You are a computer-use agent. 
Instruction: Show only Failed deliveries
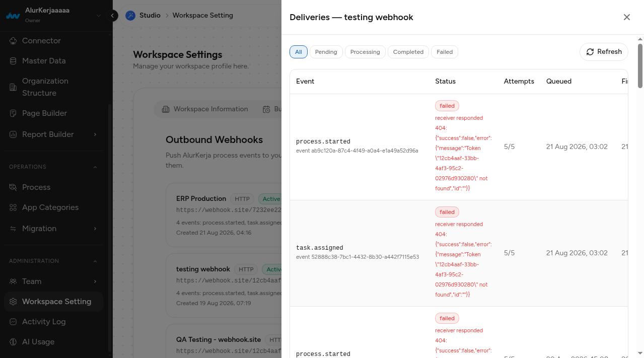pos(445,52)
